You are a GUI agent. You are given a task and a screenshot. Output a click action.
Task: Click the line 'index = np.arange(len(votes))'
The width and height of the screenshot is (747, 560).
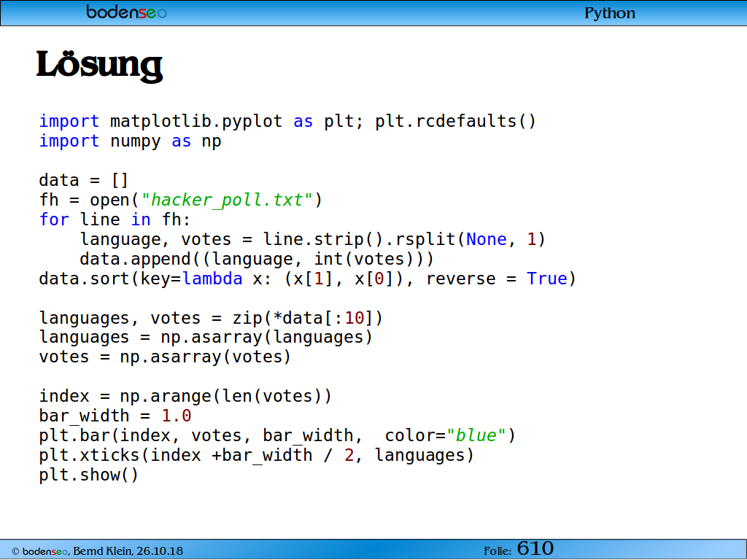pos(185,396)
